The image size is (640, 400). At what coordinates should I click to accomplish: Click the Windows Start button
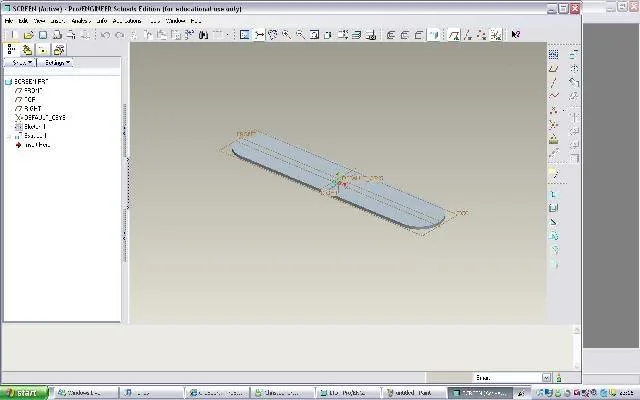pos(24,393)
